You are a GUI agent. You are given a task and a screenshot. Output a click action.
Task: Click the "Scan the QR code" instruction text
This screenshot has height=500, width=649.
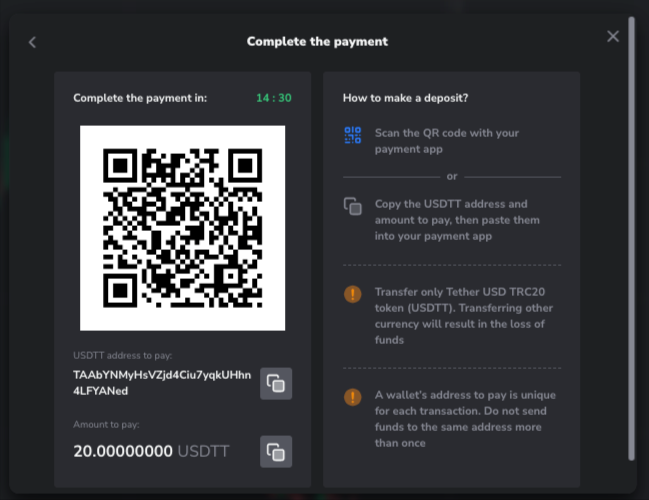tap(447, 141)
